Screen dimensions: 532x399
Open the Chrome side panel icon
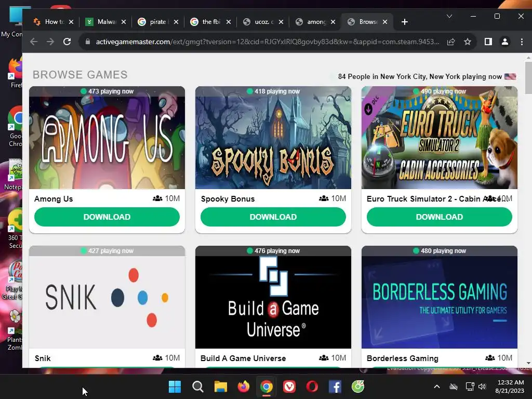click(488, 42)
